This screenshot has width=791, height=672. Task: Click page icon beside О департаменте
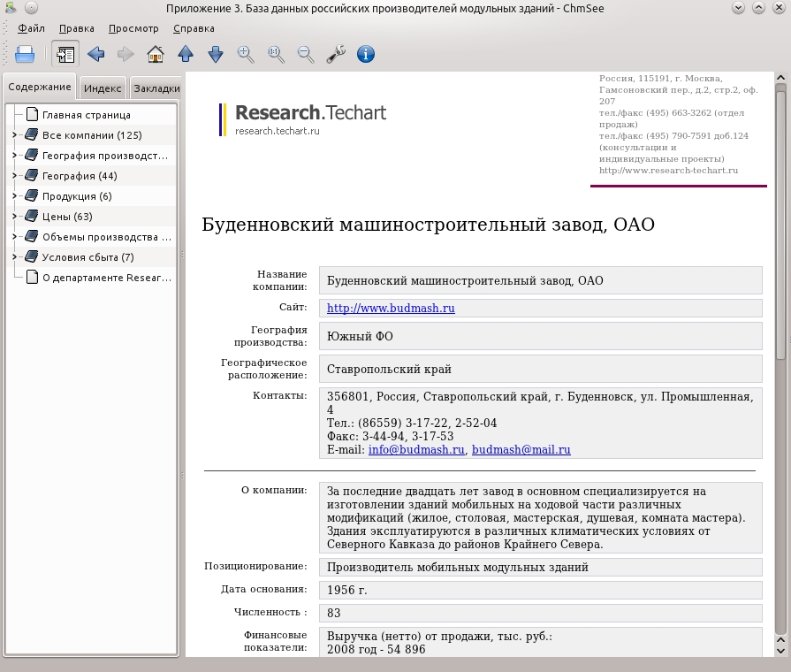(x=32, y=277)
